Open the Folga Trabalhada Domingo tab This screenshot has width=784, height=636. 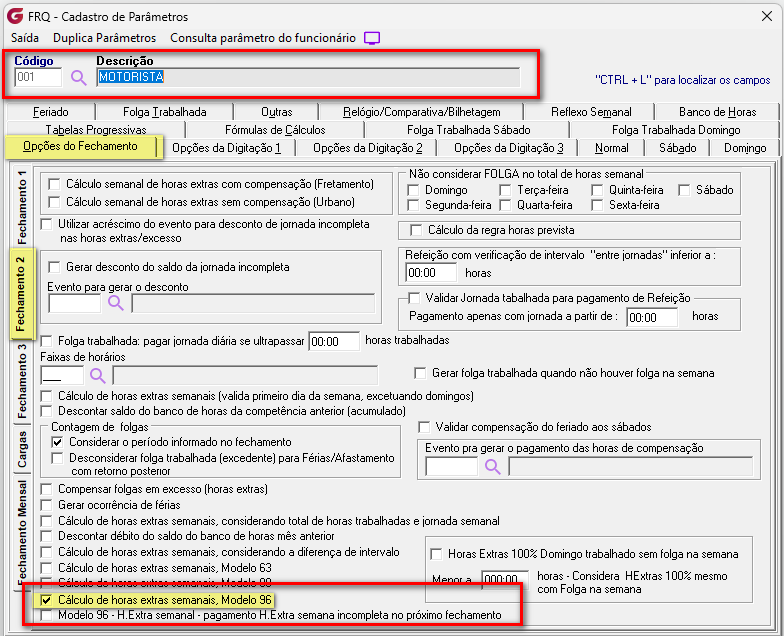coord(676,130)
